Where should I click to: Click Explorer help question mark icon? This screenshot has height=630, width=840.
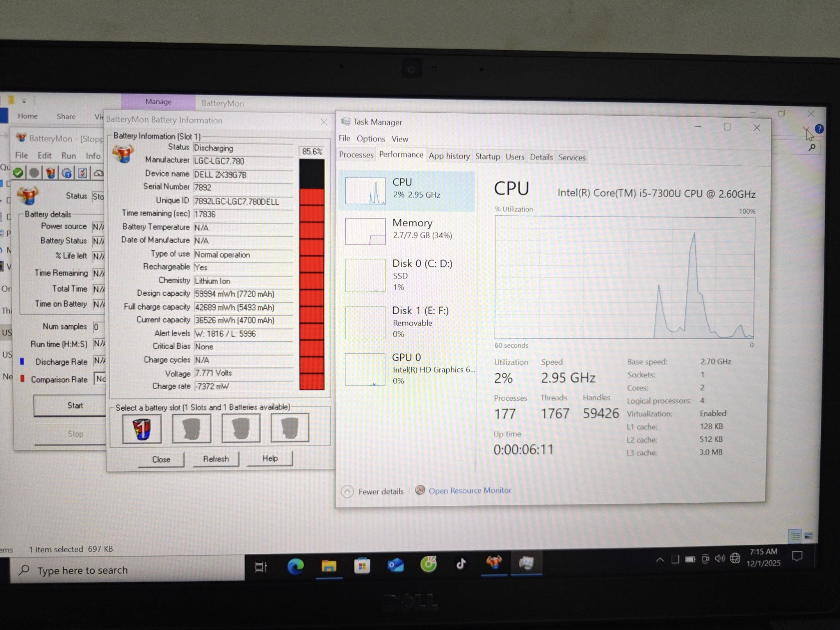point(819,129)
